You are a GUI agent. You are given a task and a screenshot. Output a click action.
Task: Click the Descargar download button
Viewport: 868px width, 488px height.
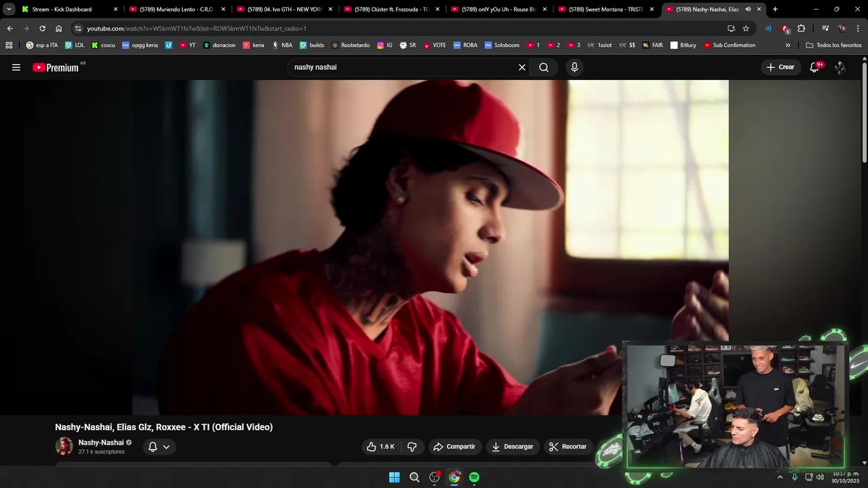pos(513,447)
